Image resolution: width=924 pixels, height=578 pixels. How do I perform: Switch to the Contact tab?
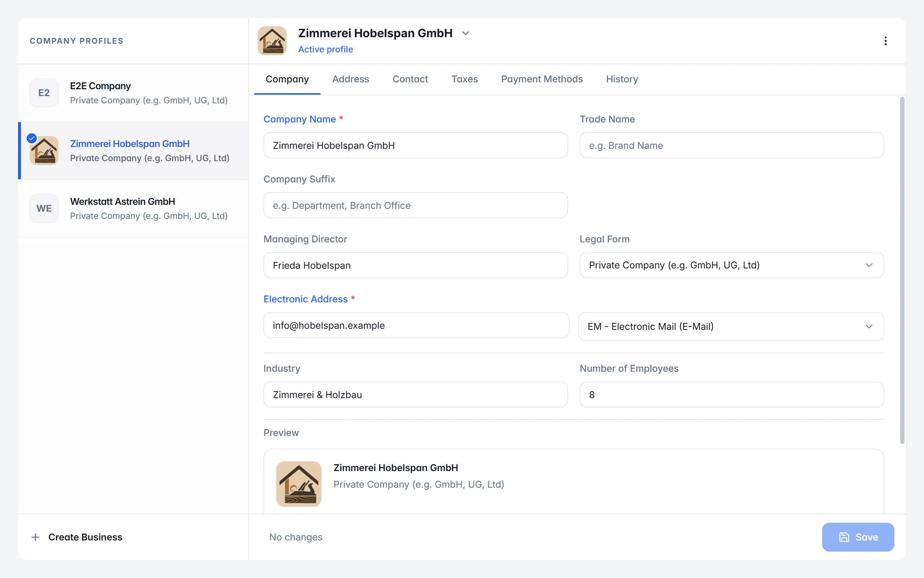tap(410, 79)
